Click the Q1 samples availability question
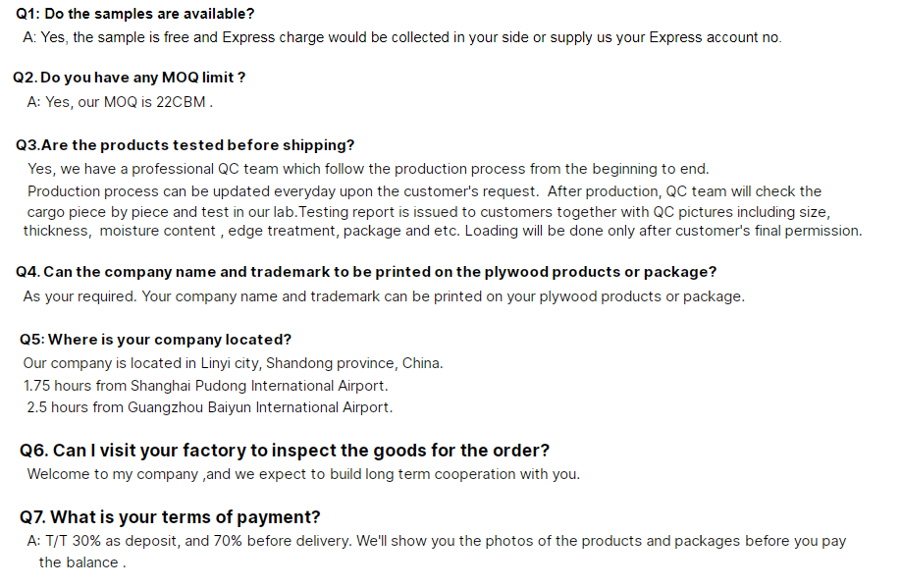Screen dimensions: 902x588 tap(134, 14)
